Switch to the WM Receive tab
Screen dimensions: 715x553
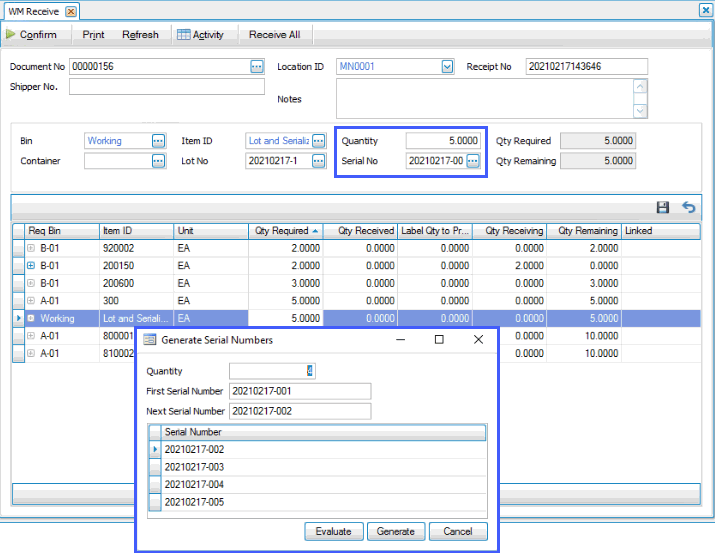tap(35, 10)
